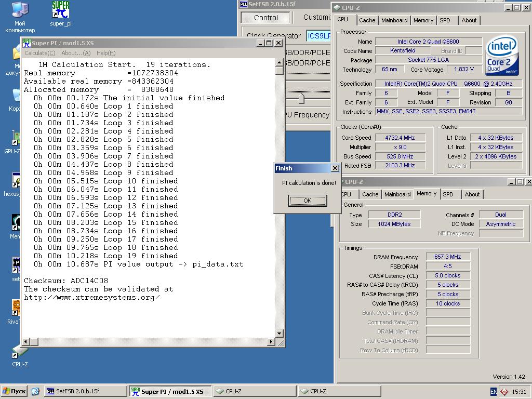Screen dimensions: 532x399
Task: Click the Bus Speed 525.8 MHz value
Action: (400, 156)
